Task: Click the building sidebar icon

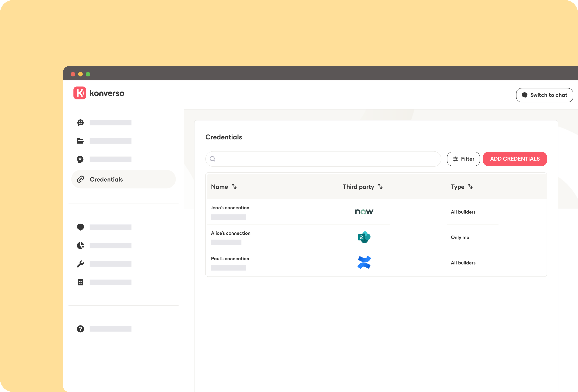Action: pos(80,282)
